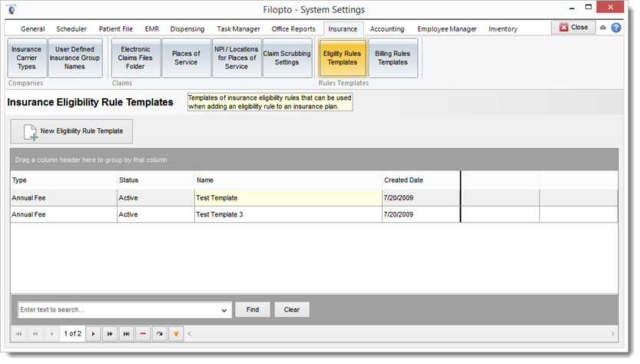Screen dimensions: 640x364
Task: Switch to the Employee Manager tab
Action: point(447,29)
